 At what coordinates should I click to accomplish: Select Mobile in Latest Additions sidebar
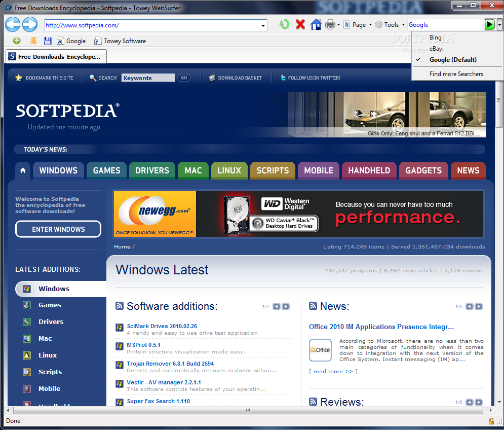[x=49, y=388]
